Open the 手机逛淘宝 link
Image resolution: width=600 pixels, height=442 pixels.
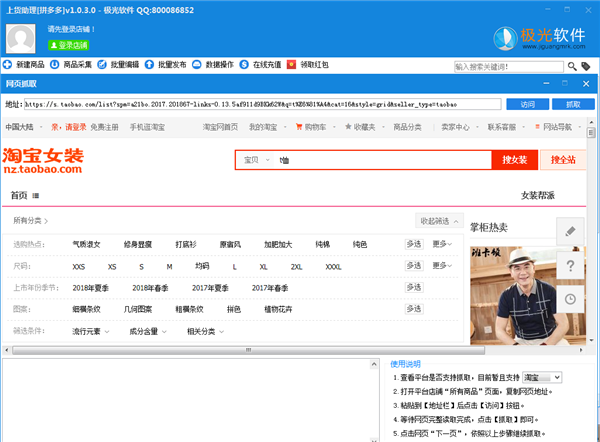147,127
